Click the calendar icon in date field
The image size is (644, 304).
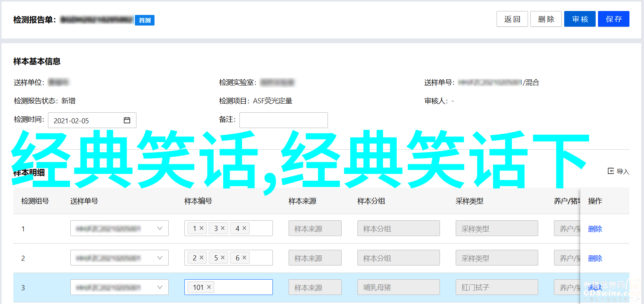[127, 120]
